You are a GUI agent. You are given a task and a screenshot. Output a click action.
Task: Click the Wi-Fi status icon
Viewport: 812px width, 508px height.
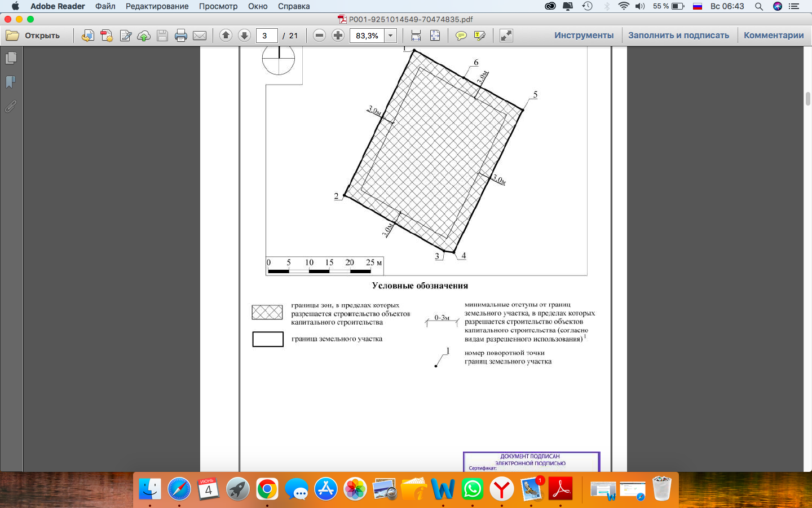(623, 6)
